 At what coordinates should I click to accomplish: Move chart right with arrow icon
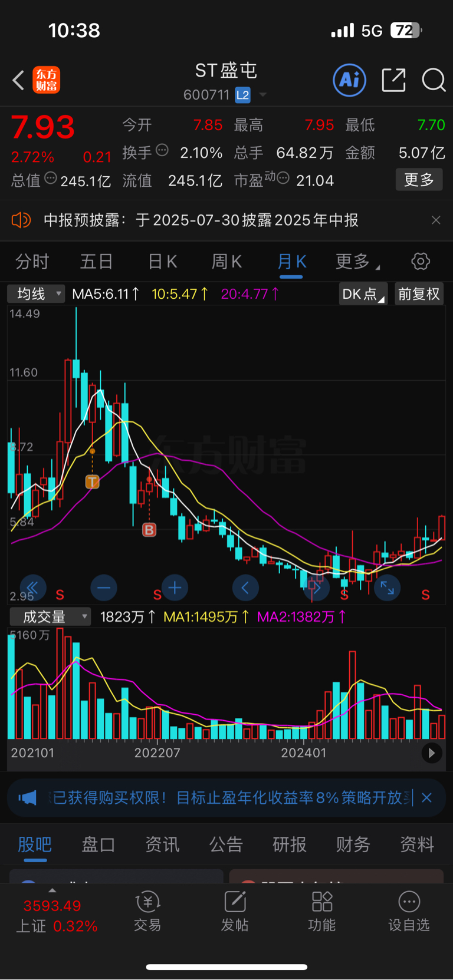click(x=316, y=588)
